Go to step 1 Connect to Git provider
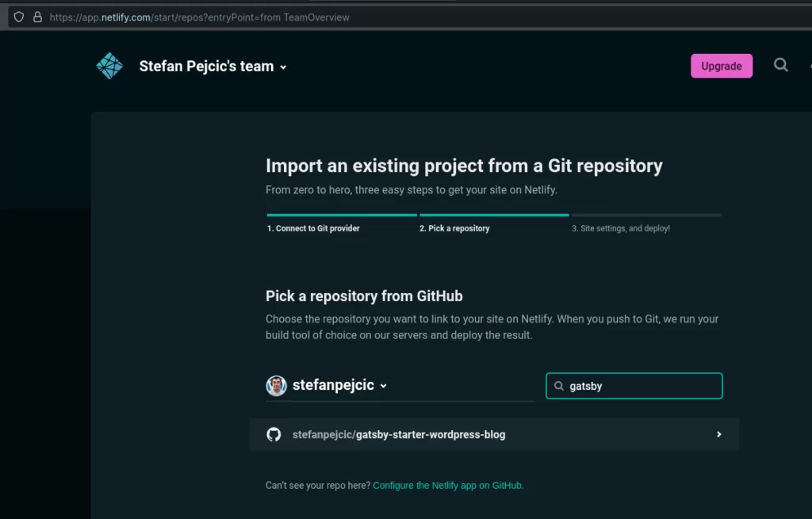 [x=313, y=228]
